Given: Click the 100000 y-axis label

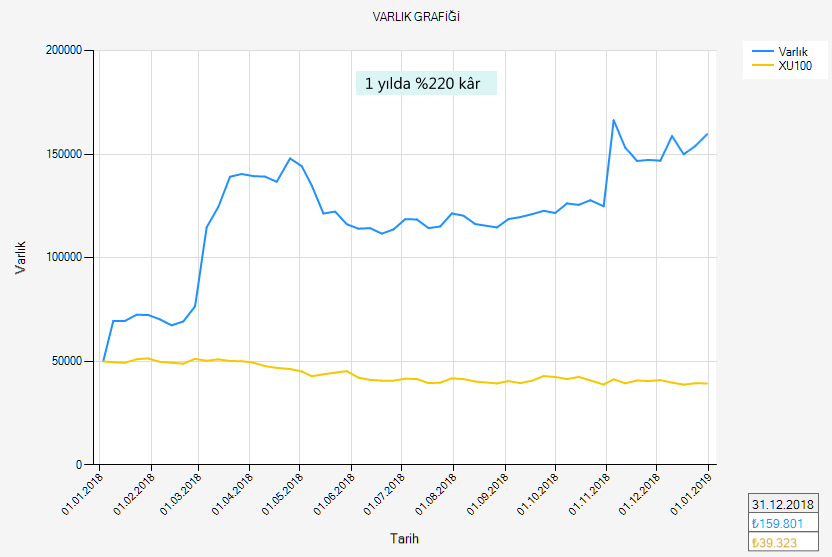Looking at the screenshot, I should [63, 257].
